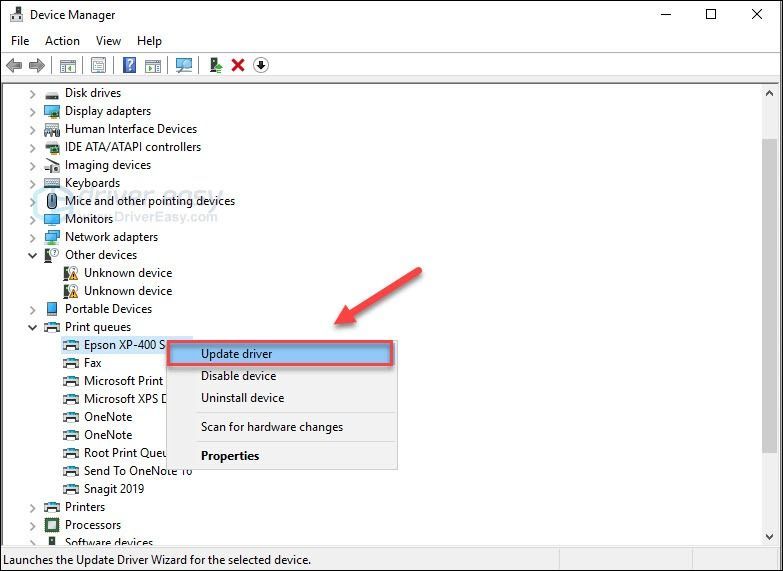Click the red X uninstall device icon
This screenshot has width=783, height=571.
(238, 65)
